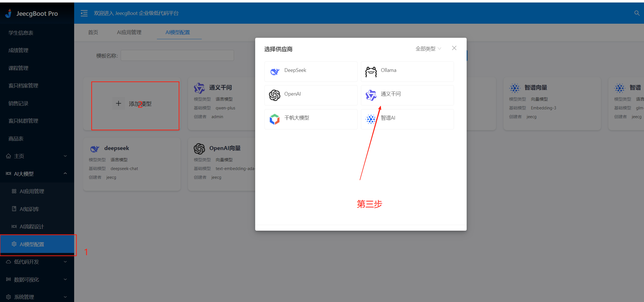Expand the 数据可视化 menu chevron
The width and height of the screenshot is (644, 302).
coord(65,279)
